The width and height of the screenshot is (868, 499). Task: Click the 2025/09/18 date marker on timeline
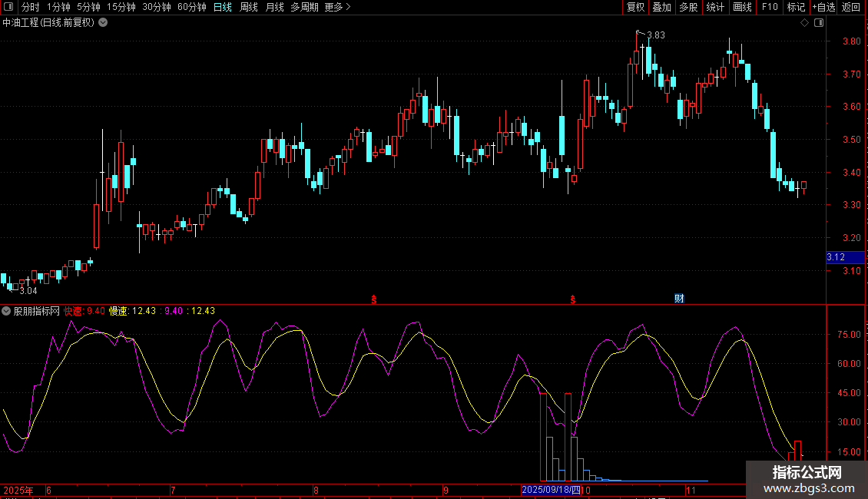pyautogui.click(x=551, y=490)
